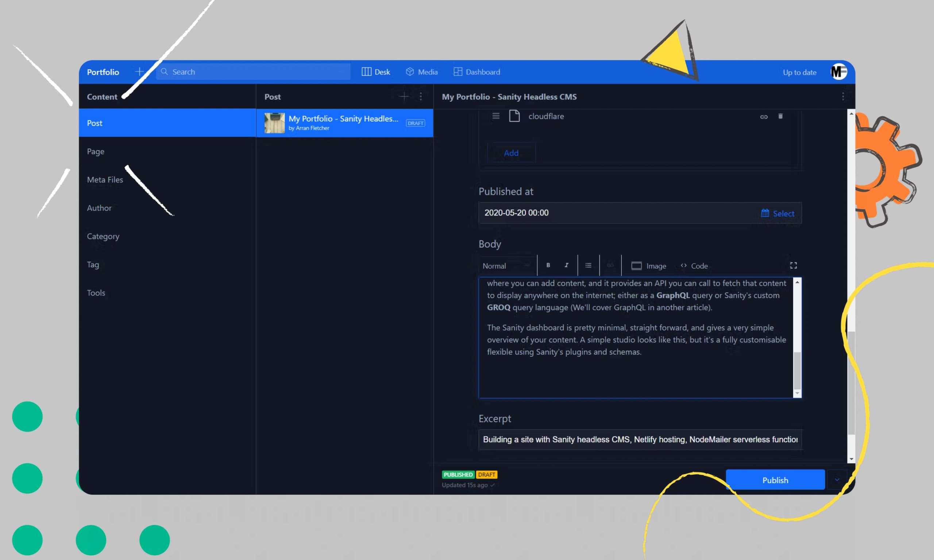Open Author in the Content list
Image resolution: width=934 pixels, height=560 pixels.
point(167,208)
